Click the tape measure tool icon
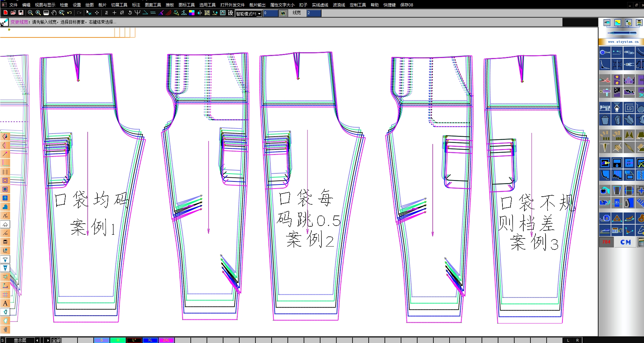This screenshot has width=644, height=343. coord(605,218)
